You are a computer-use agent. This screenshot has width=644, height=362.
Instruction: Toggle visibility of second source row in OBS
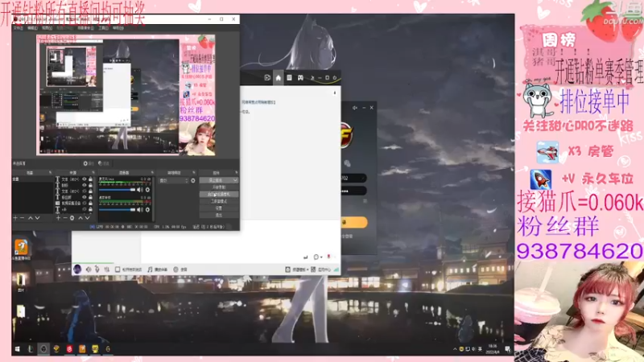tap(85, 185)
